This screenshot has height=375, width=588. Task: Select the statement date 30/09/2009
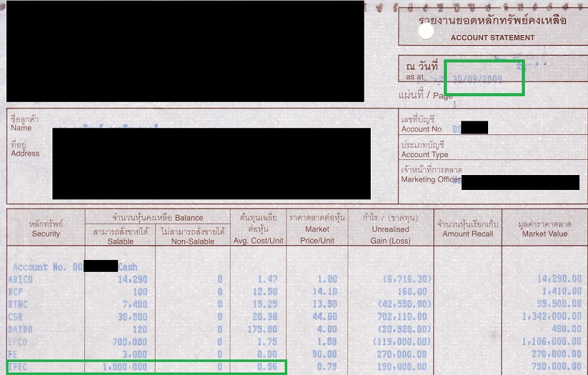coord(478,79)
